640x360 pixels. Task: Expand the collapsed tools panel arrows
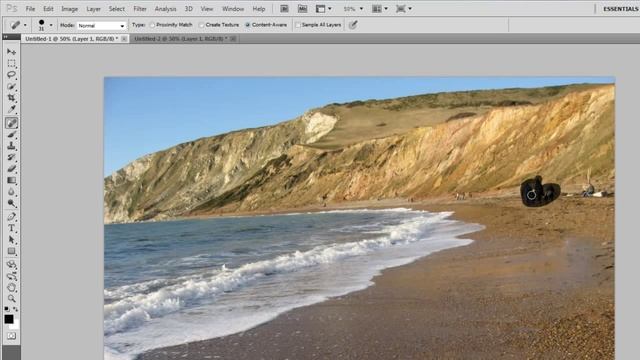pos(5,37)
